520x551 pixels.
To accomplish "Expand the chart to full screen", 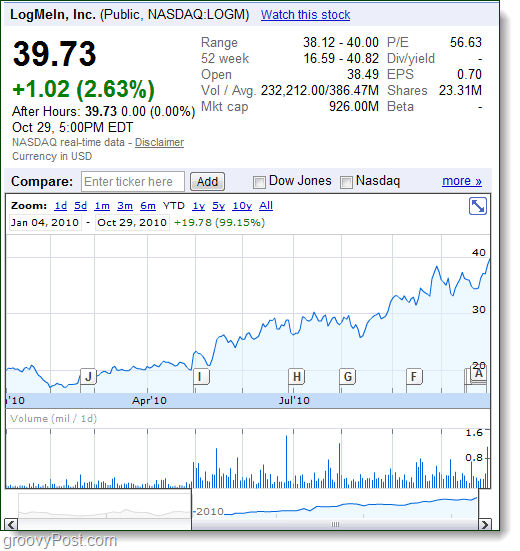I will pyautogui.click(x=477, y=206).
